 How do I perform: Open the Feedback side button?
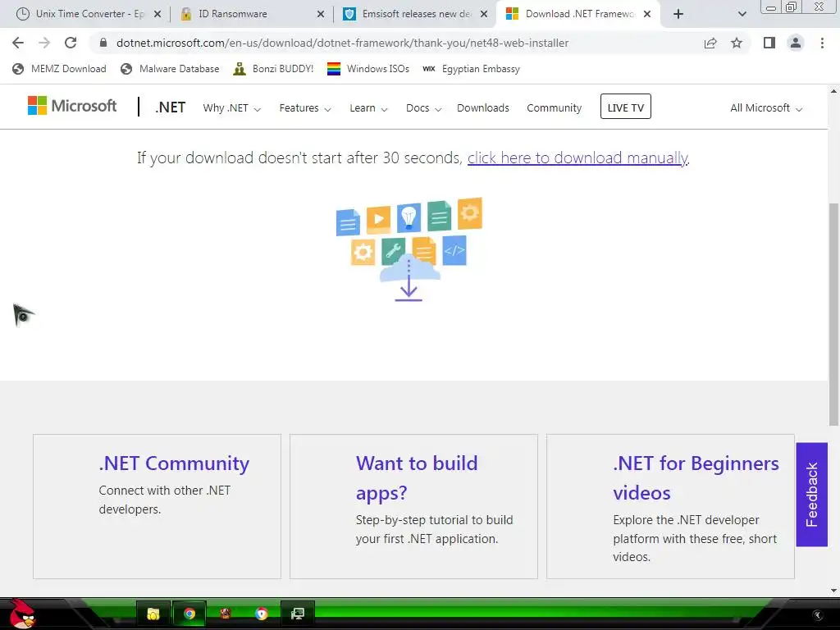811,495
